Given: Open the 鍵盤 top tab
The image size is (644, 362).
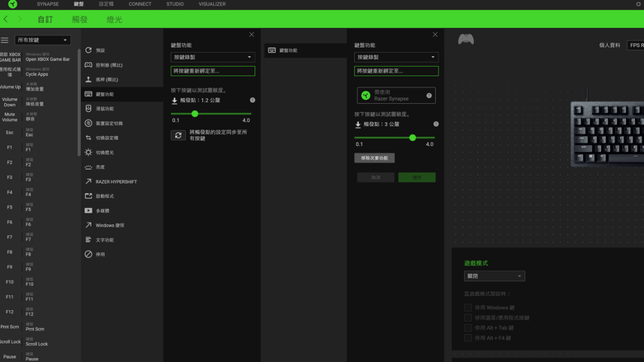Looking at the screenshot, I should tap(79, 4).
